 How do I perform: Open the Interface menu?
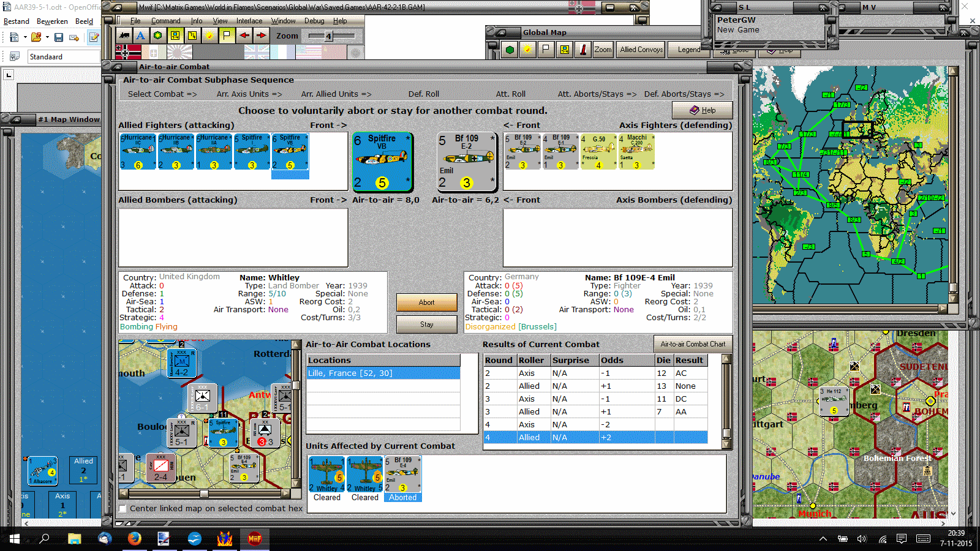[x=249, y=21]
